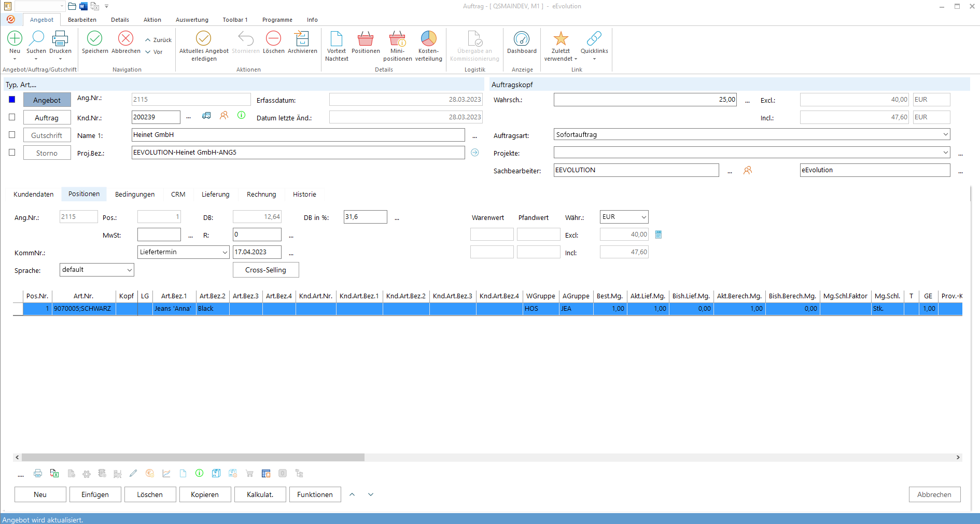Open the Word icon in title bar
Image resolution: width=980 pixels, height=524 pixels.
point(83,6)
